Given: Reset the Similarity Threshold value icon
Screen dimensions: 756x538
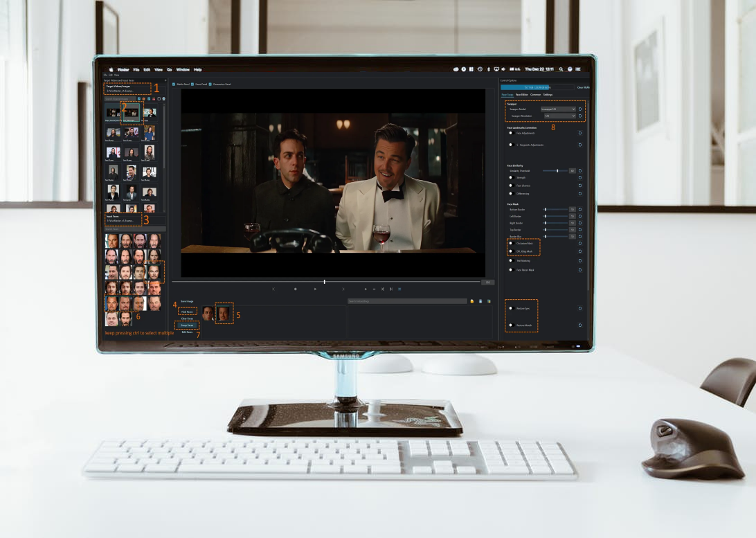Looking at the screenshot, I should click(x=580, y=170).
